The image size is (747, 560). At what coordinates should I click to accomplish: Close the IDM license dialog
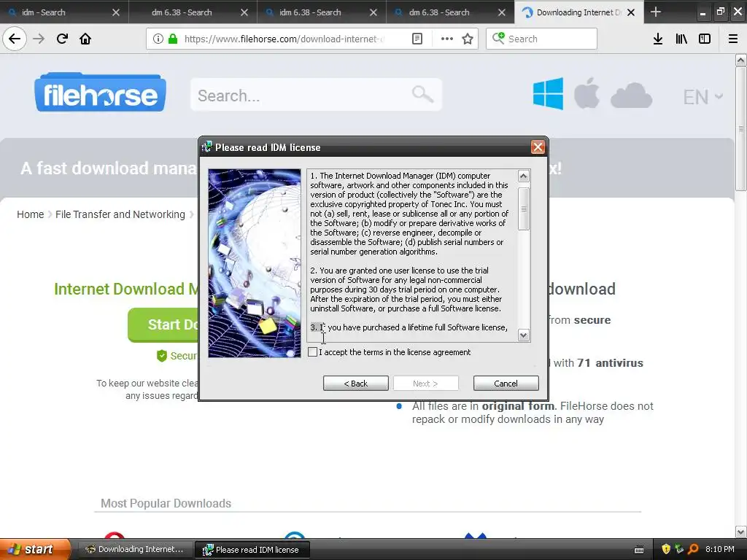click(x=538, y=147)
